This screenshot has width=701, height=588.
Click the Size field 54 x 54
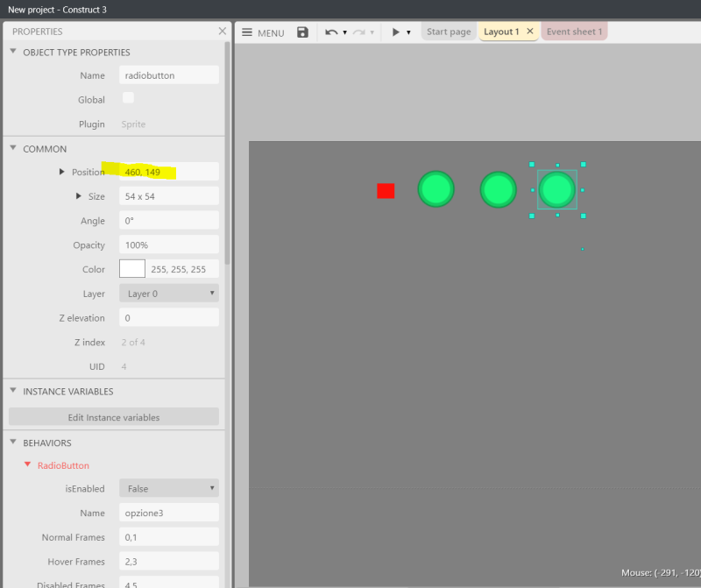click(x=169, y=196)
